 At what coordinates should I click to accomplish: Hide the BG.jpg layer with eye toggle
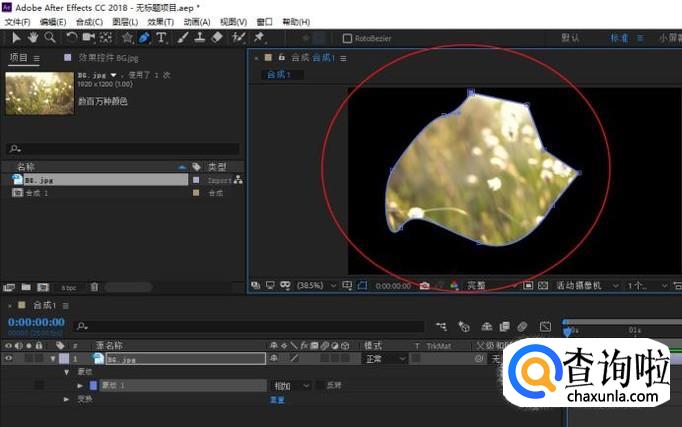(x=10, y=358)
